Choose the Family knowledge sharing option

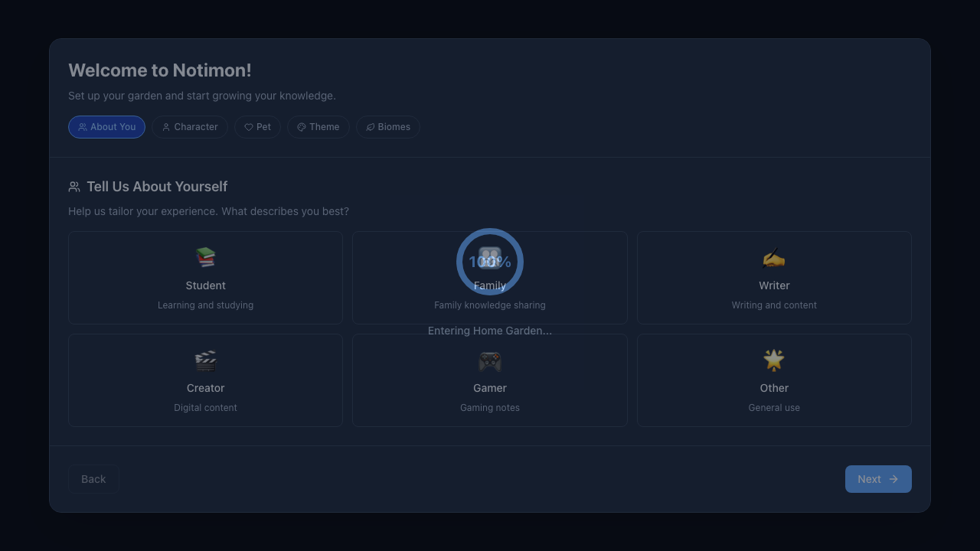pyautogui.click(x=490, y=305)
